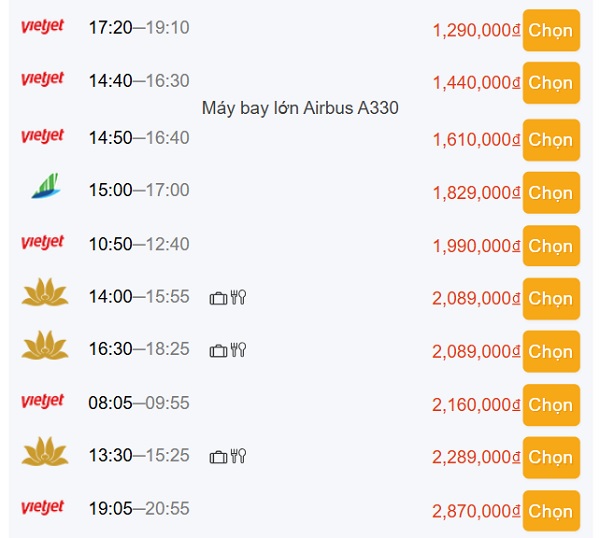Choose the 16:30–18:25 Vietnam Airlines flight
Image resolution: width=600 pixels, height=538 pixels.
(551, 351)
